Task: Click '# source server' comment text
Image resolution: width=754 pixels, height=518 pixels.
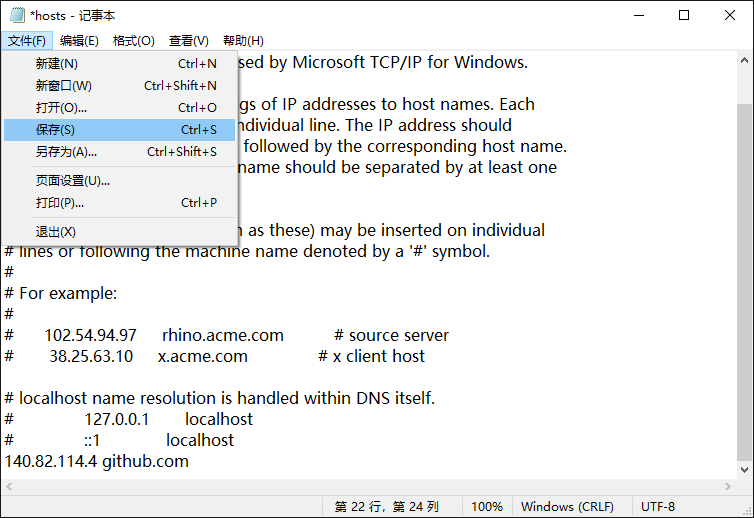Action: [391, 335]
